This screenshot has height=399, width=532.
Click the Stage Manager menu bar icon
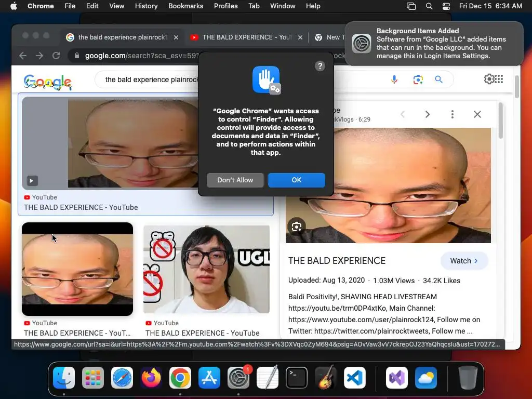[411, 6]
